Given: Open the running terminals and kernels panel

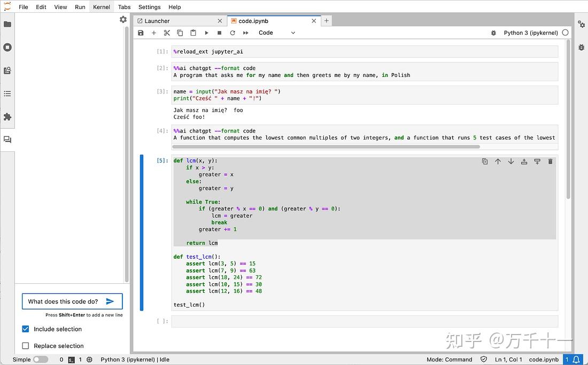Looking at the screenshot, I should pyautogui.click(x=7, y=47).
